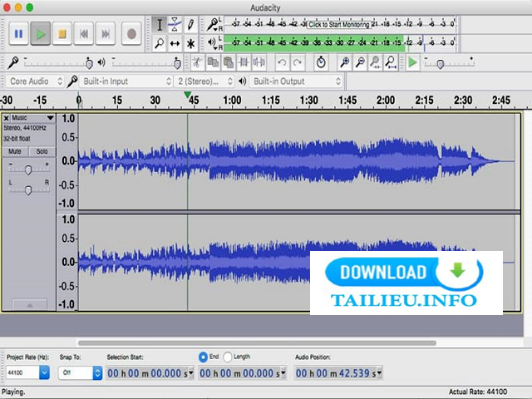Click the Zoom In magnifier icon

345,62
